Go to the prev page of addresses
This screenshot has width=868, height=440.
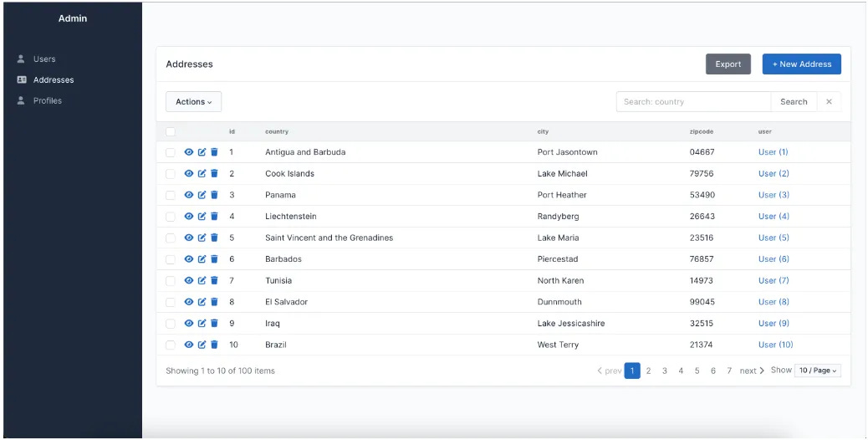(x=609, y=371)
